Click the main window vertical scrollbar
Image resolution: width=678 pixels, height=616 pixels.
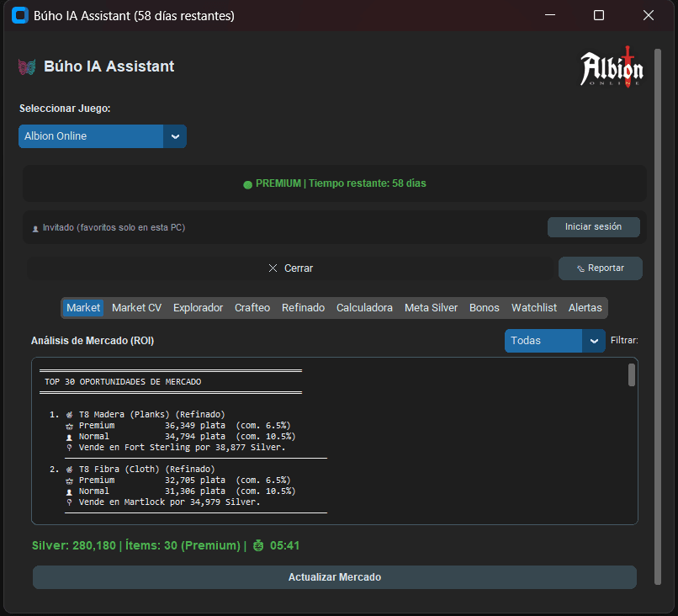658,316
